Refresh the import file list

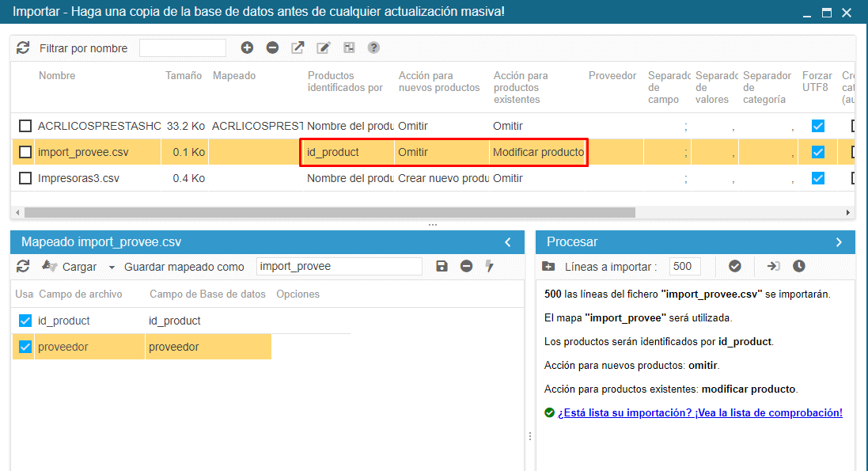click(23, 48)
